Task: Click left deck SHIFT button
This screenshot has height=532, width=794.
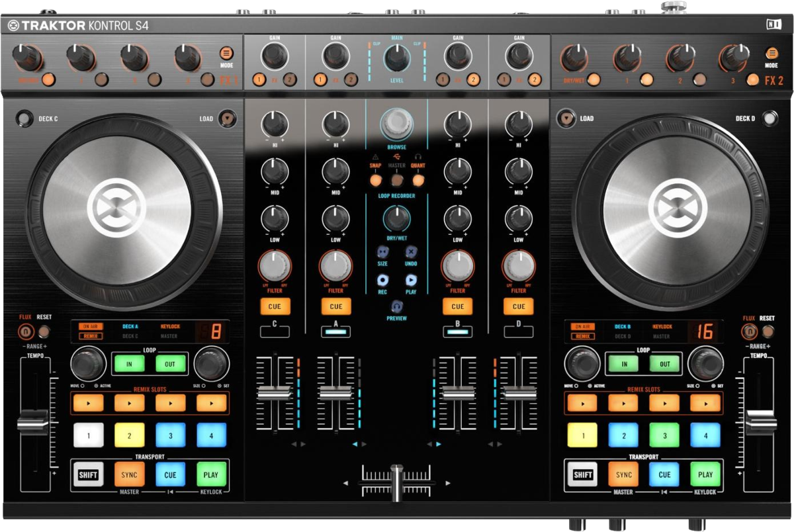Action: click(89, 474)
